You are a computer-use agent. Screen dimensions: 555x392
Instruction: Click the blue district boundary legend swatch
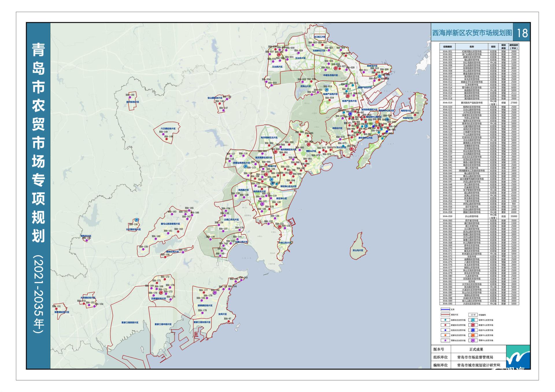pyautogui.click(x=445, y=309)
